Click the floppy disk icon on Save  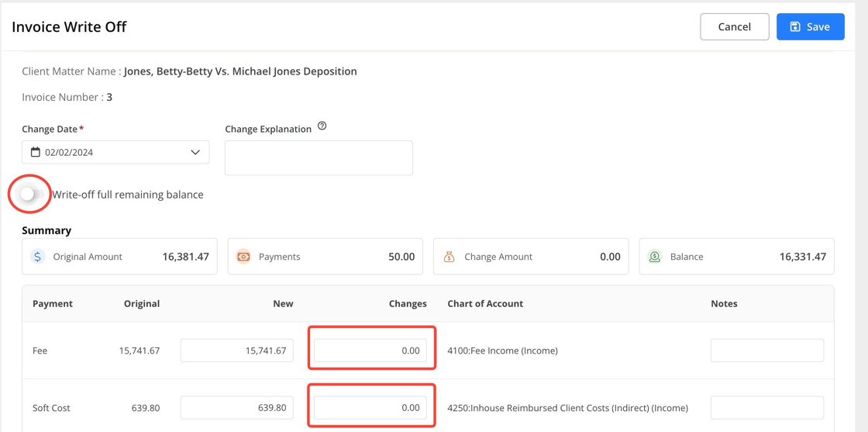pyautogui.click(x=795, y=26)
